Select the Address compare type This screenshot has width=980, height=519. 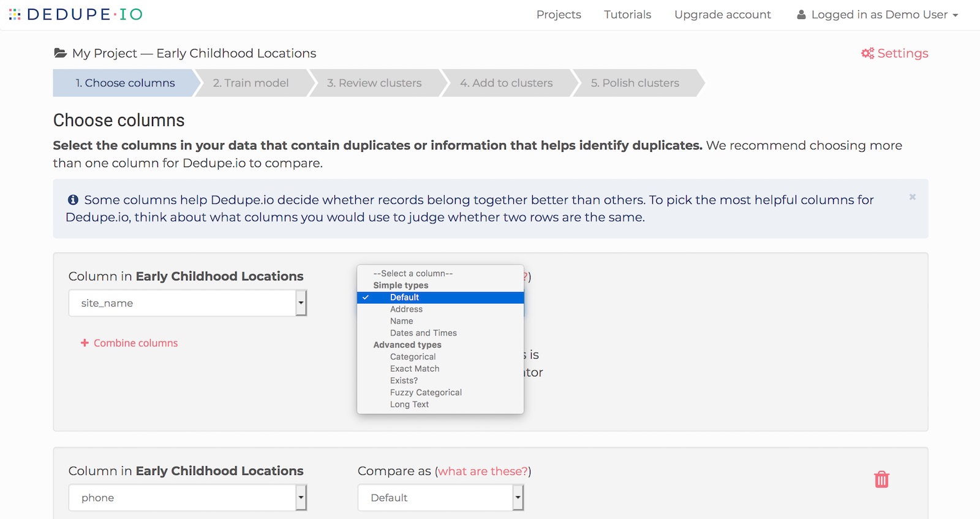click(440, 309)
